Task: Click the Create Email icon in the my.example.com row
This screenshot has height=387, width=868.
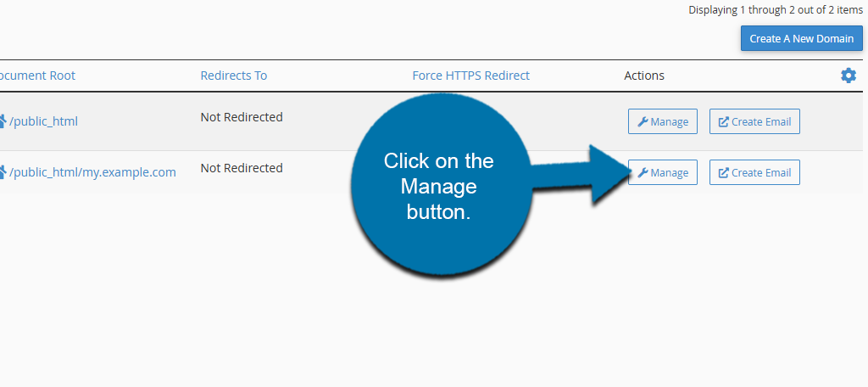Action: pos(723,173)
